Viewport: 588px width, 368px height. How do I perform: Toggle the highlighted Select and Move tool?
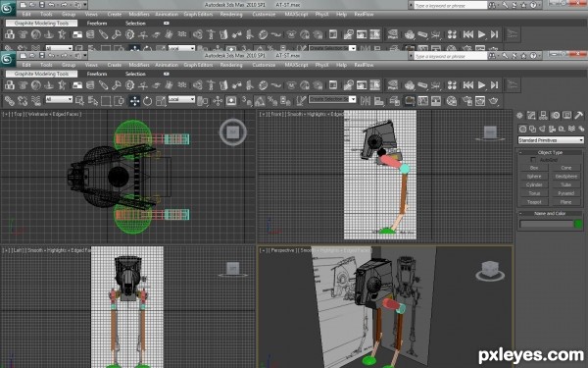click(134, 101)
